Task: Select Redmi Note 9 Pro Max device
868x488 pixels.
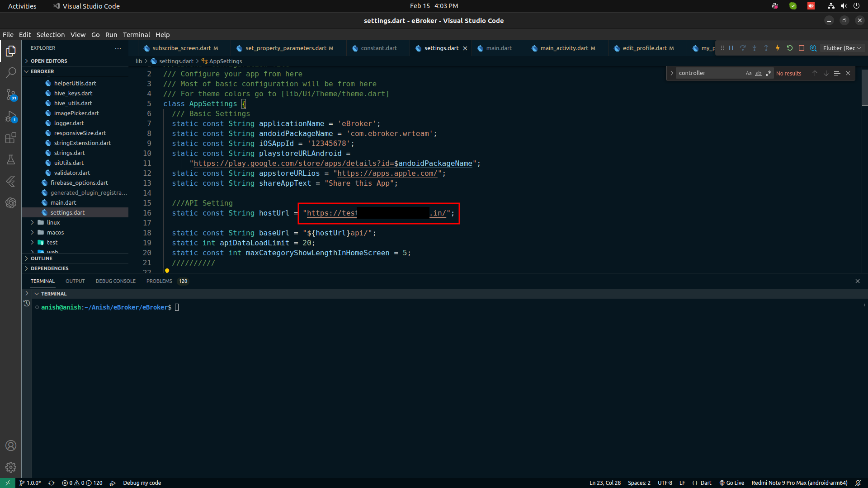Action: pyautogui.click(x=799, y=483)
